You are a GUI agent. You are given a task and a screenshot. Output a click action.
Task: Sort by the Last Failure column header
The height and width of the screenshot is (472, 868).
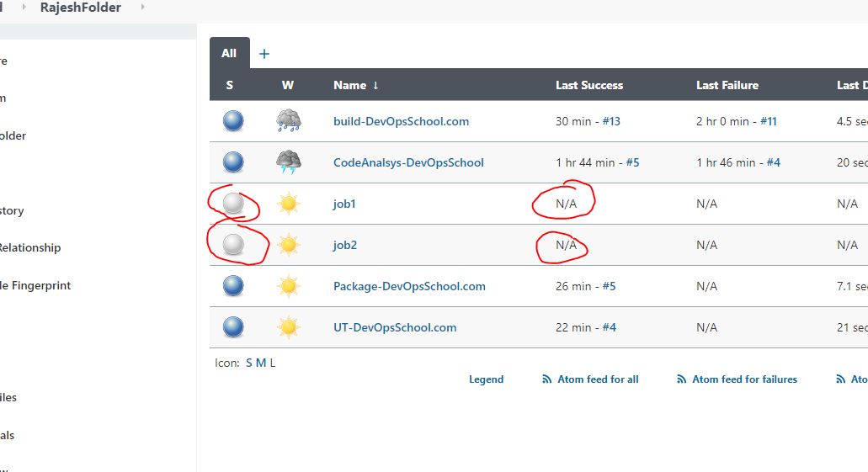[727, 85]
